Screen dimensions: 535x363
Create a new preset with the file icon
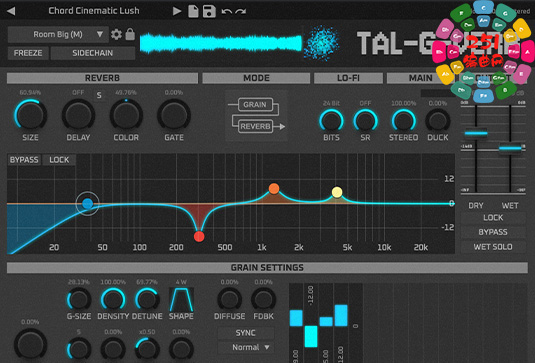[193, 11]
